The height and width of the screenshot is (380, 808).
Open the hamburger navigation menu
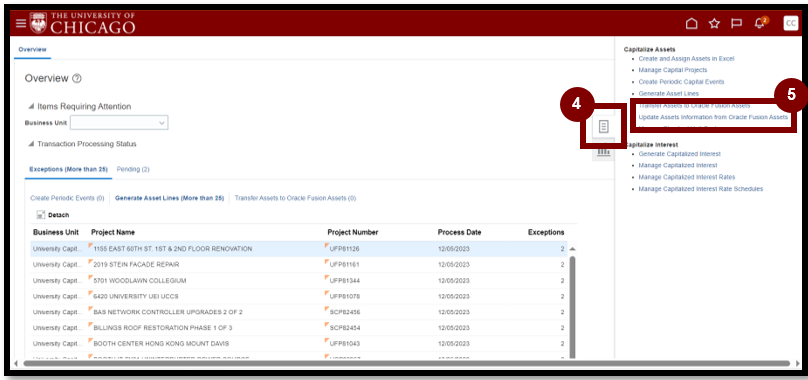pos(21,23)
